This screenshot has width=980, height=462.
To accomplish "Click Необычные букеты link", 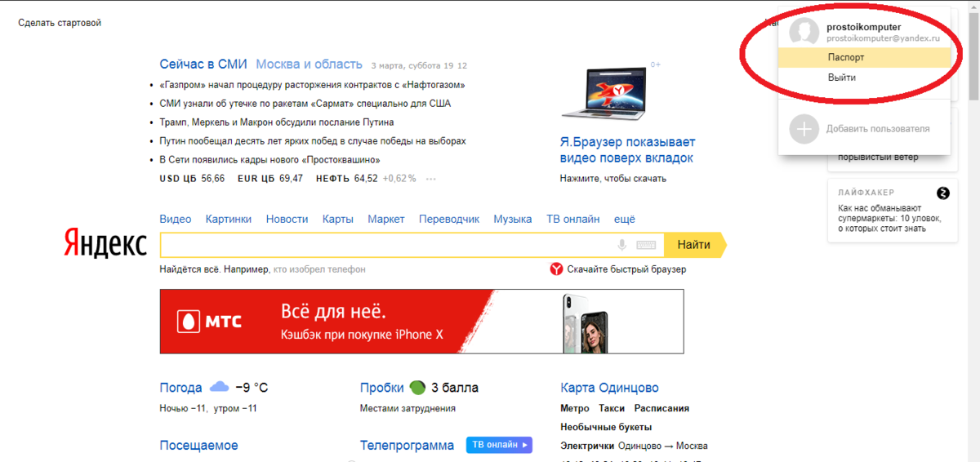I will click(x=606, y=427).
